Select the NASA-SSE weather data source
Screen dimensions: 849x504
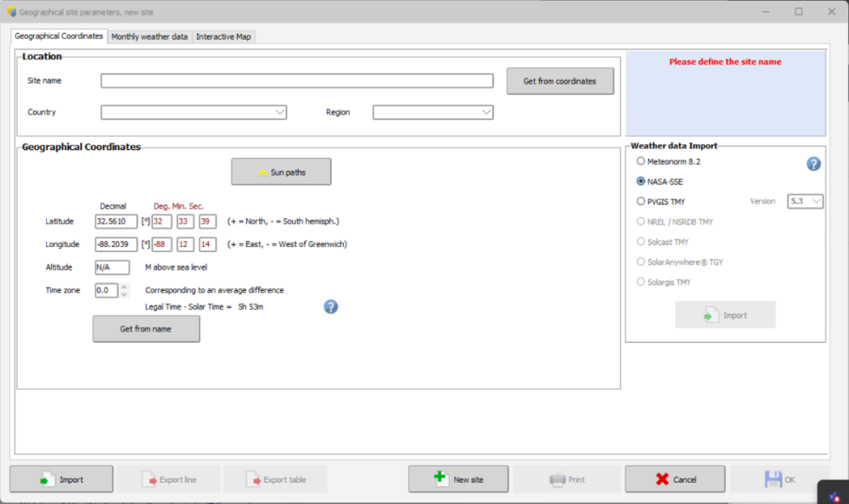641,182
